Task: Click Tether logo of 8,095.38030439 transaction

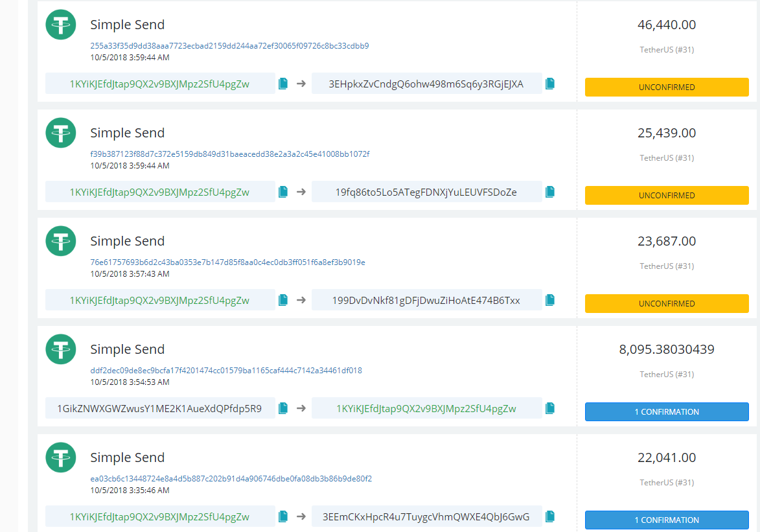Action: (x=61, y=349)
